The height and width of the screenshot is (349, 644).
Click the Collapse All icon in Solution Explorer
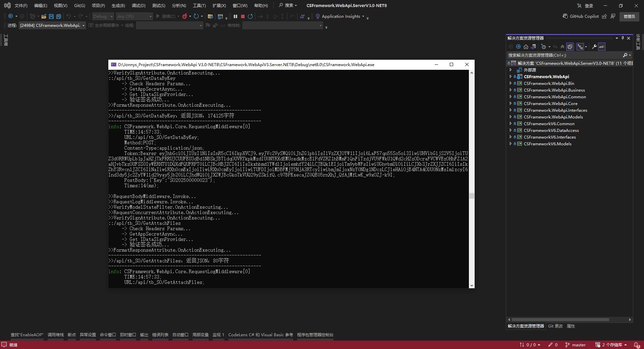(x=562, y=47)
